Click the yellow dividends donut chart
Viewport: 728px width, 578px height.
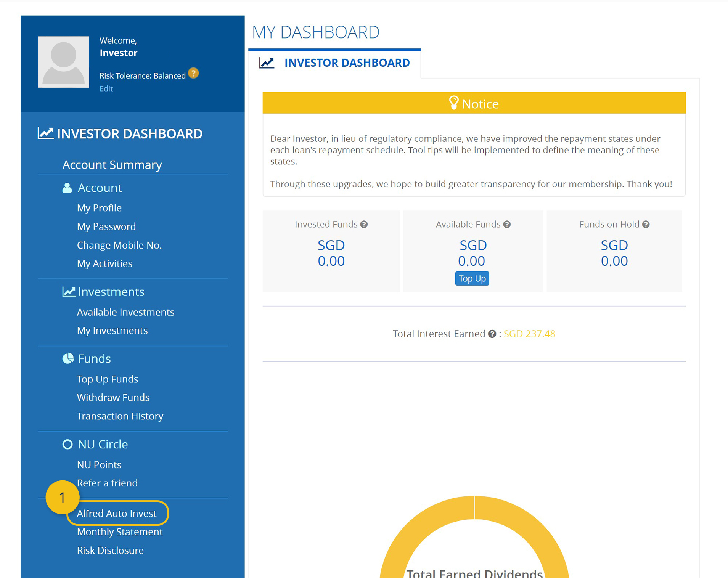pyautogui.click(x=474, y=537)
